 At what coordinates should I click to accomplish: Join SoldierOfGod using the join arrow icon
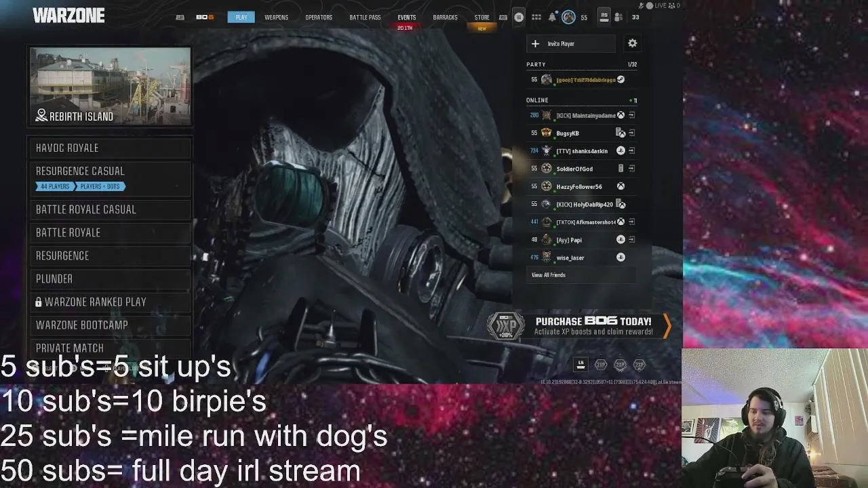coord(631,168)
